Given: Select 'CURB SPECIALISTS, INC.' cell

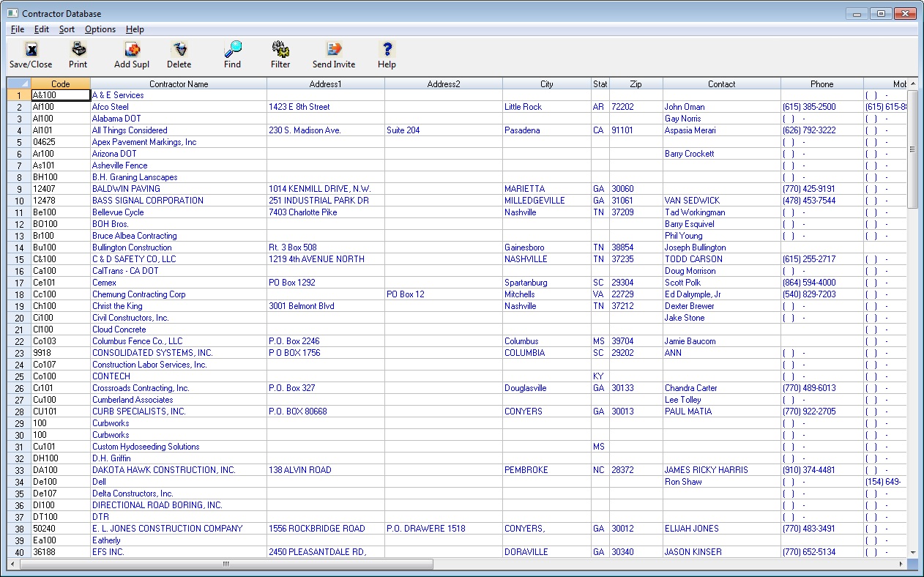Looking at the screenshot, I should 179,412.
